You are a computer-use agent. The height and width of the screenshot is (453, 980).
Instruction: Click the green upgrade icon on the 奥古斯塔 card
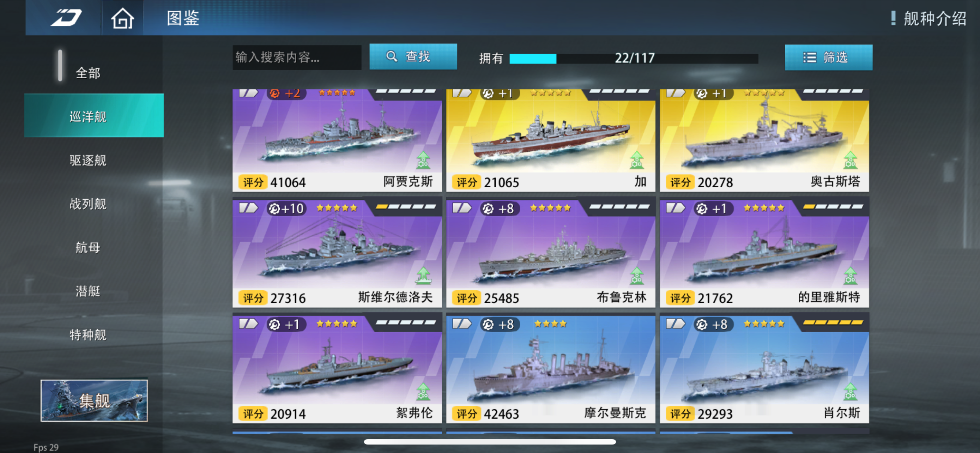click(850, 160)
